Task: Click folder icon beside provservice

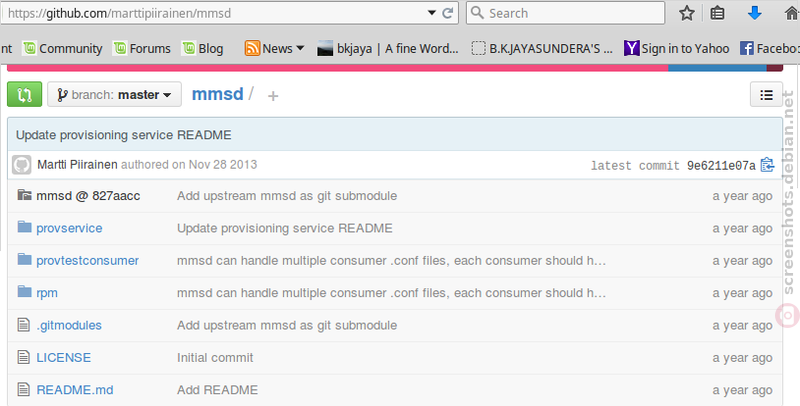Action: (24, 227)
